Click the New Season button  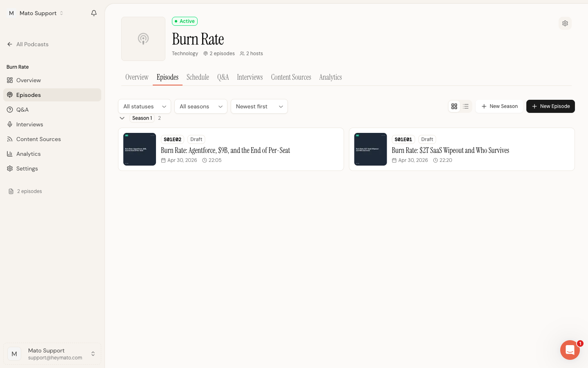[499, 106]
